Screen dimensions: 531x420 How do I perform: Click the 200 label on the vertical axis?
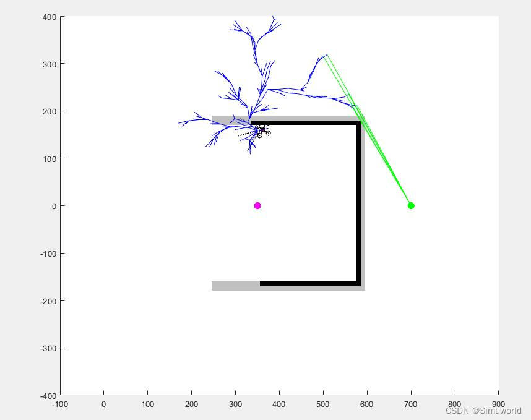pyautogui.click(x=50, y=112)
